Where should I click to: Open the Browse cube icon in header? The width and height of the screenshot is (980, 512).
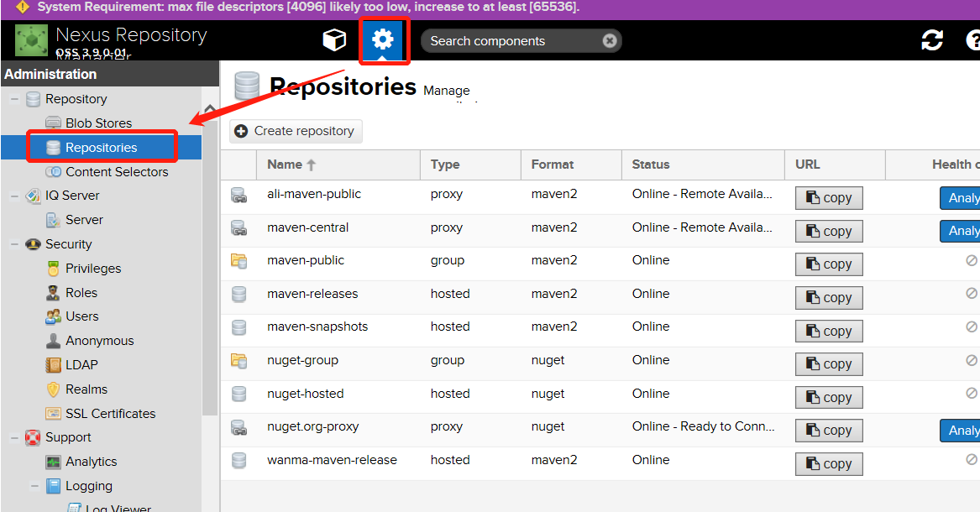333,40
